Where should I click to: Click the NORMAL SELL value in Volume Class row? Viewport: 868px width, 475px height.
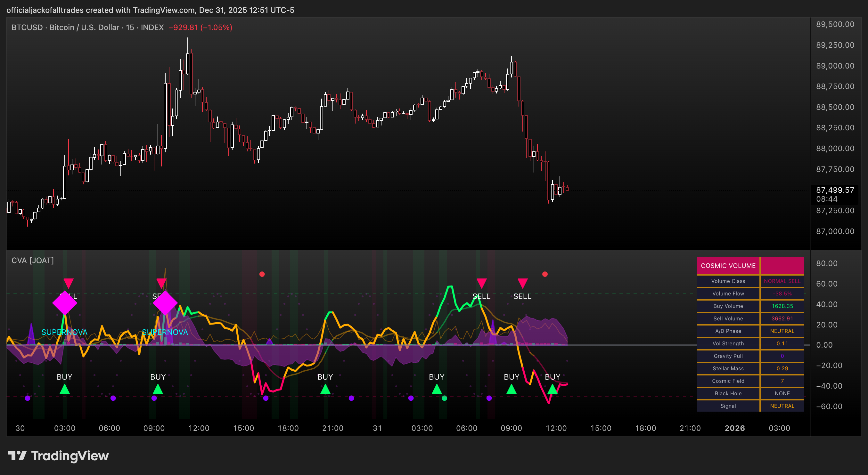[782, 281]
